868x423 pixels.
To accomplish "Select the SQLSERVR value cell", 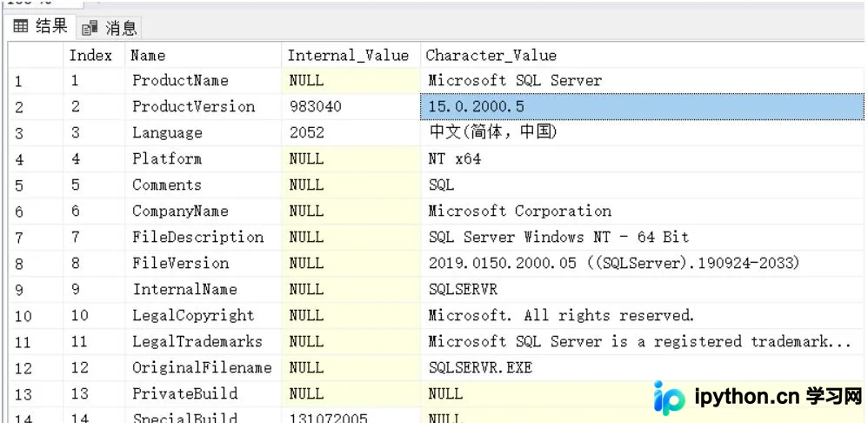I will click(642, 289).
